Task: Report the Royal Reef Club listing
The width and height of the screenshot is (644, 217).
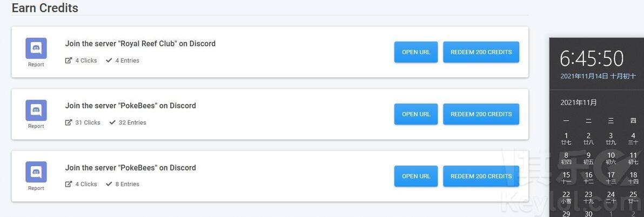Action: 36,64
